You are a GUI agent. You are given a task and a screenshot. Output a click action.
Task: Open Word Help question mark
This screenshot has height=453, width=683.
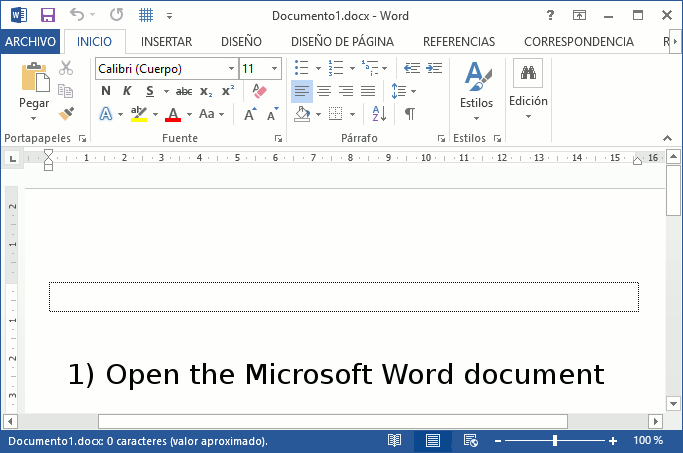click(x=550, y=15)
